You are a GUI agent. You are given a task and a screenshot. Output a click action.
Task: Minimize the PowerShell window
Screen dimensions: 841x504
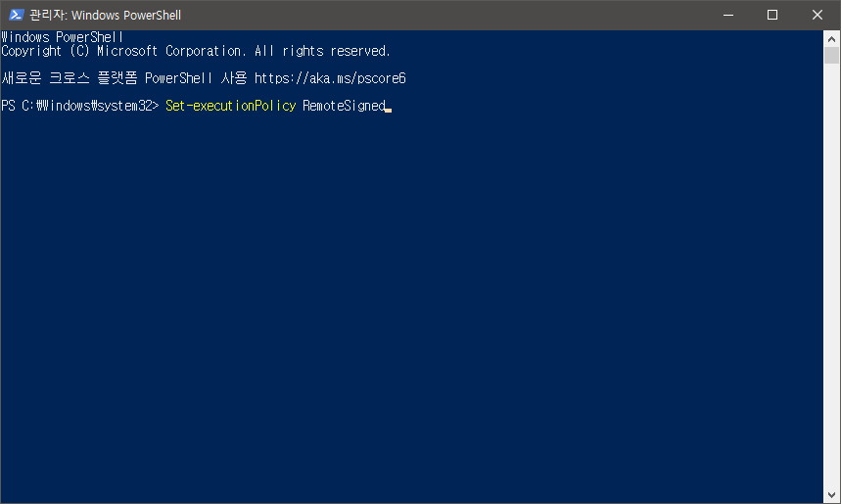click(x=727, y=15)
